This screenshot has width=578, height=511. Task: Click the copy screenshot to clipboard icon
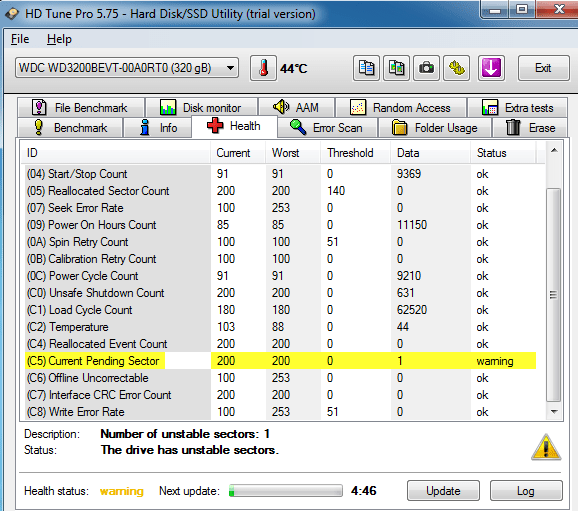click(x=396, y=68)
